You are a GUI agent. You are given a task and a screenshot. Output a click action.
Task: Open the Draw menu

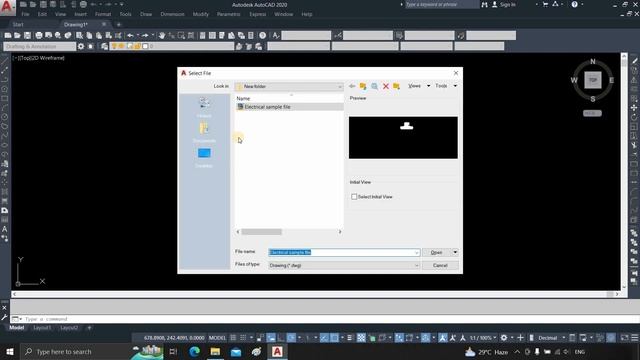(x=146, y=14)
